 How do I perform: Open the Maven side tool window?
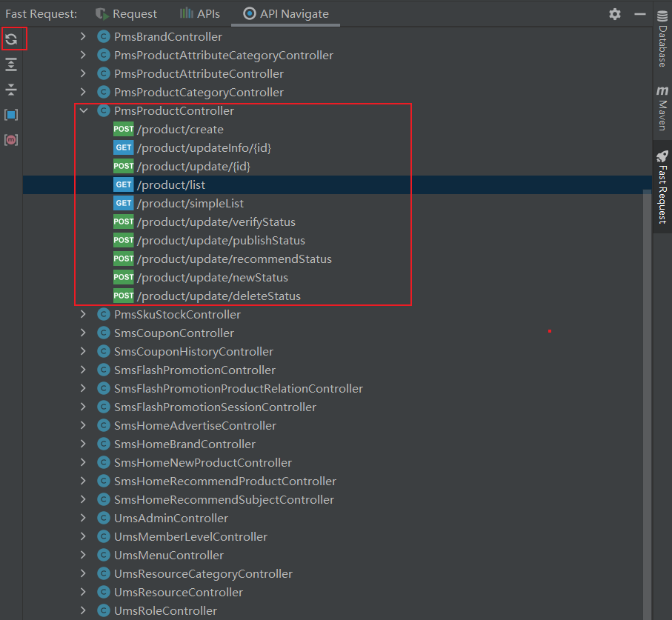(662, 108)
